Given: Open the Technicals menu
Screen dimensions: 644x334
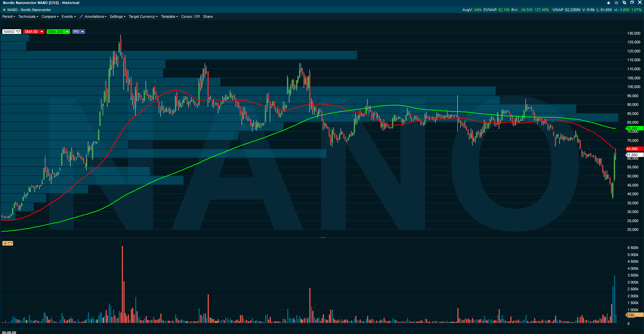Looking at the screenshot, I should coord(28,16).
